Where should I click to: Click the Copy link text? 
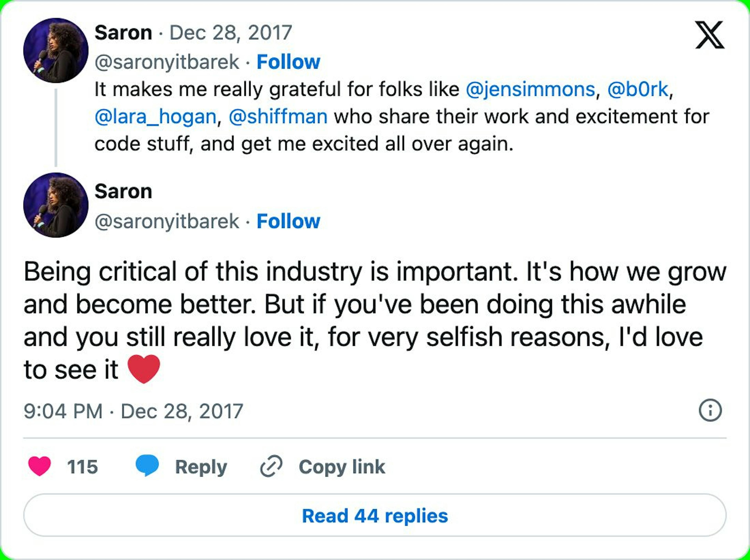click(342, 467)
